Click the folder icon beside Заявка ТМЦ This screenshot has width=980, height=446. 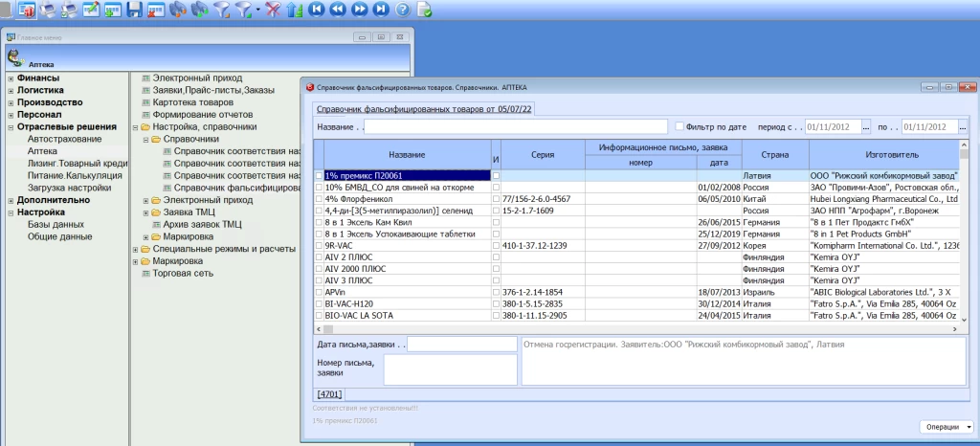click(158, 212)
